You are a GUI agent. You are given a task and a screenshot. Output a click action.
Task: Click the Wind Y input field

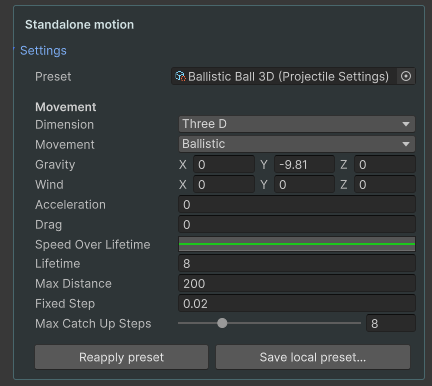[x=304, y=184]
